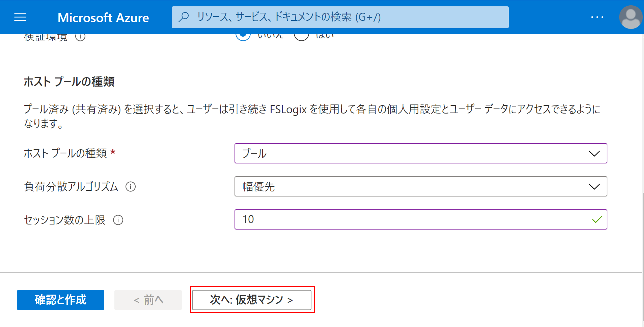Click the vertical page scrollbar
The image size is (644, 327).
[x=643, y=225]
